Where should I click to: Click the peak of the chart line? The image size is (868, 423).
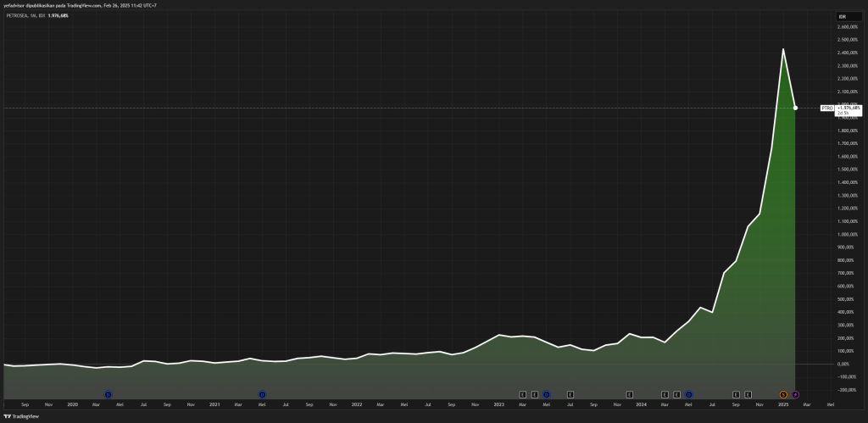782,49
